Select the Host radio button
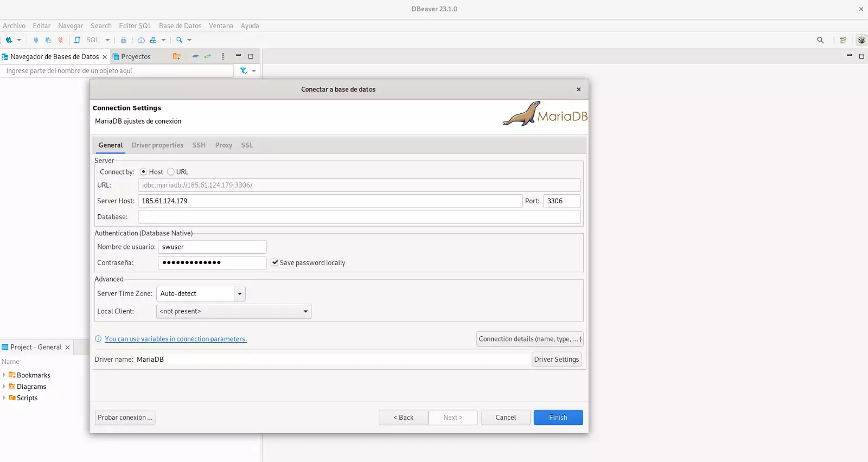This screenshot has width=868, height=462. pos(144,172)
